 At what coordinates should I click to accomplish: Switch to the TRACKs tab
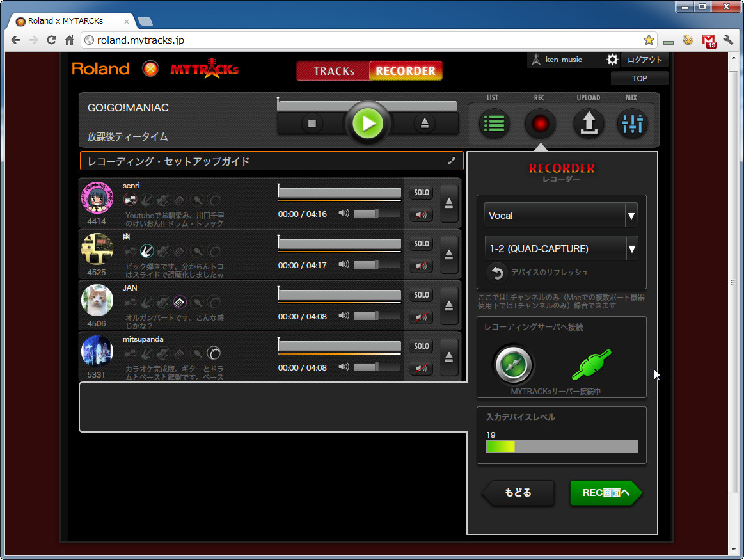tap(333, 70)
